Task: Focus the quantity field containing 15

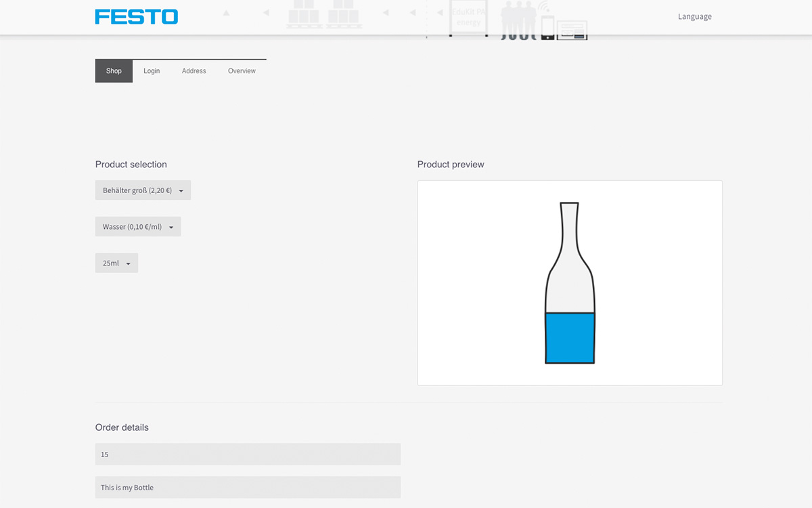Action: [x=248, y=454]
